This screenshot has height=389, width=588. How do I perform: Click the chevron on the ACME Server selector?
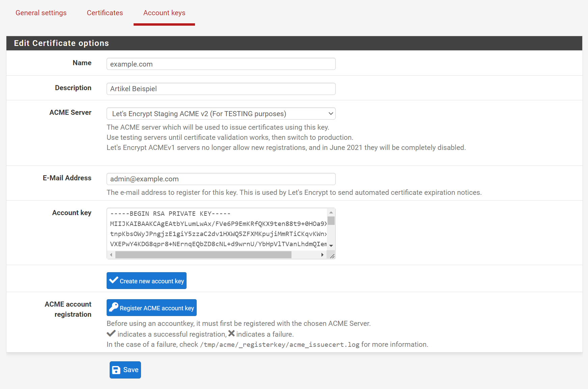tap(330, 113)
